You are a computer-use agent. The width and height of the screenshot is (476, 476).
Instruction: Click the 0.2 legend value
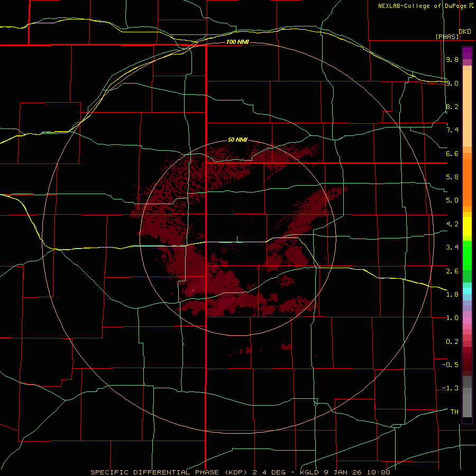tap(452, 342)
